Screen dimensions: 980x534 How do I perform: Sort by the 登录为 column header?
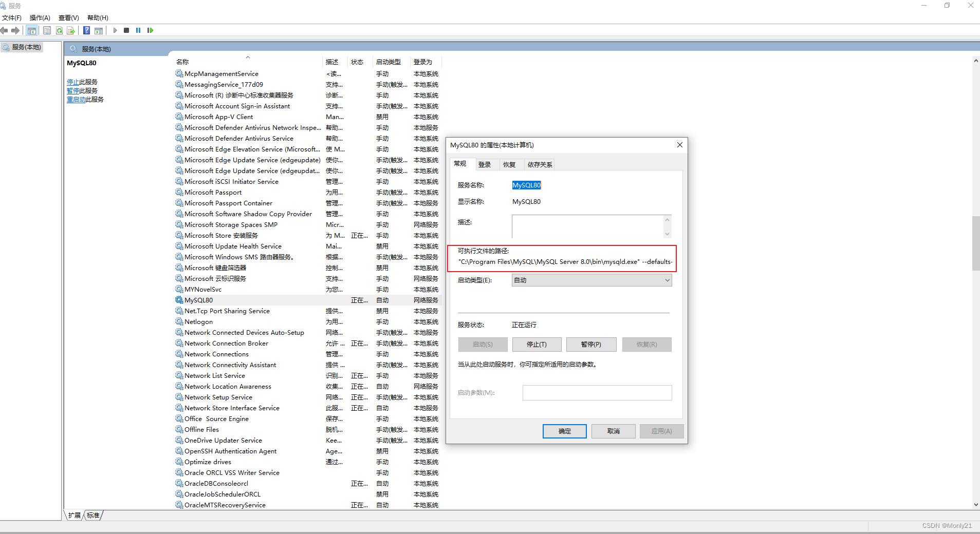pyautogui.click(x=426, y=62)
